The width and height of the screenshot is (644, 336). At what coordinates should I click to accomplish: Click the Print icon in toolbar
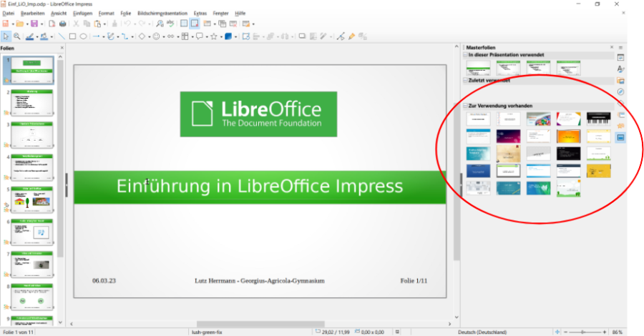click(x=63, y=24)
